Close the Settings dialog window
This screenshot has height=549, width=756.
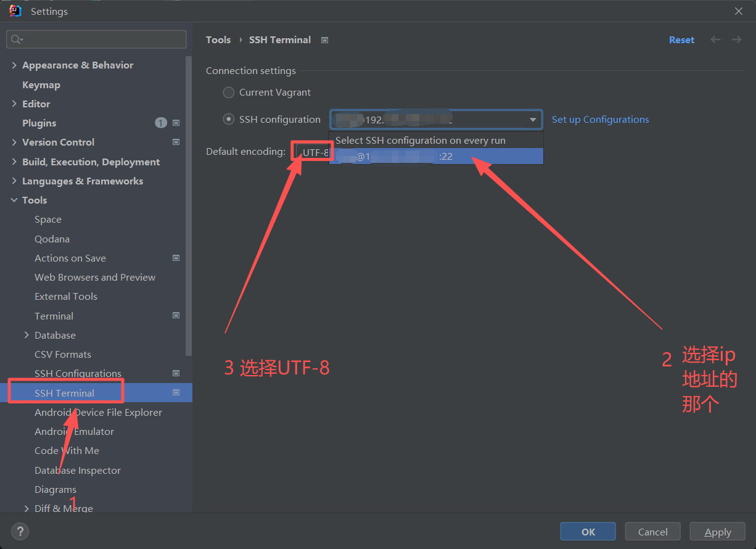[739, 11]
